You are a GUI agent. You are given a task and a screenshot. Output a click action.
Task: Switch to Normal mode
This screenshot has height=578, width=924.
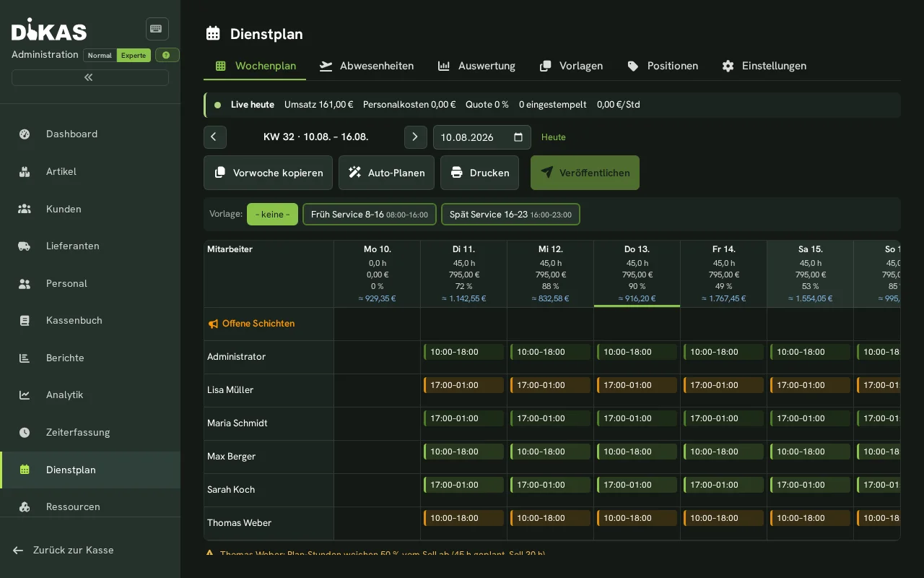[100, 56]
